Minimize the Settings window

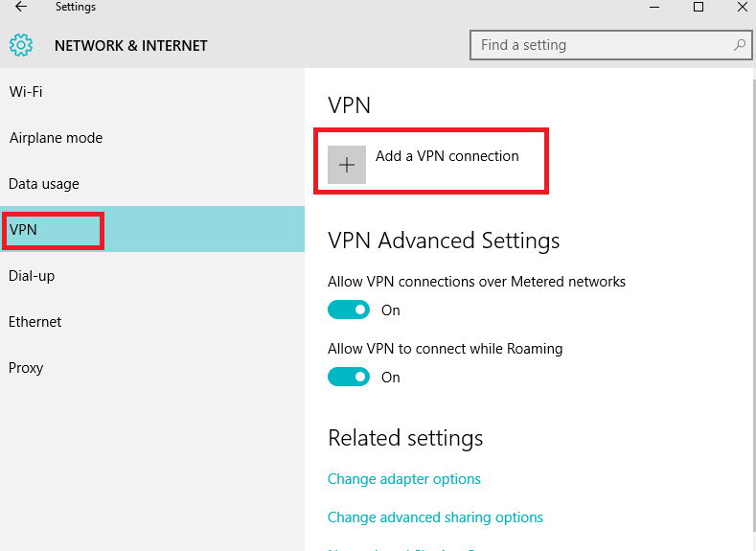pyautogui.click(x=654, y=7)
